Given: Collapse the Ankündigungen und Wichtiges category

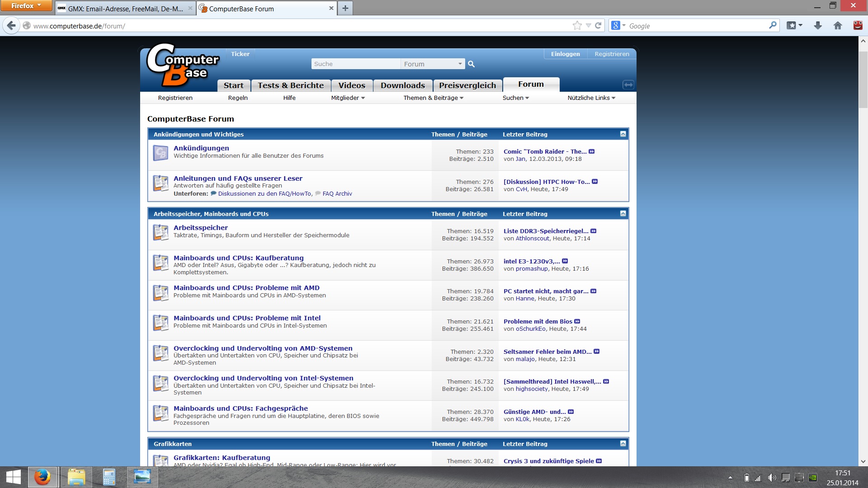Looking at the screenshot, I should click(x=623, y=134).
